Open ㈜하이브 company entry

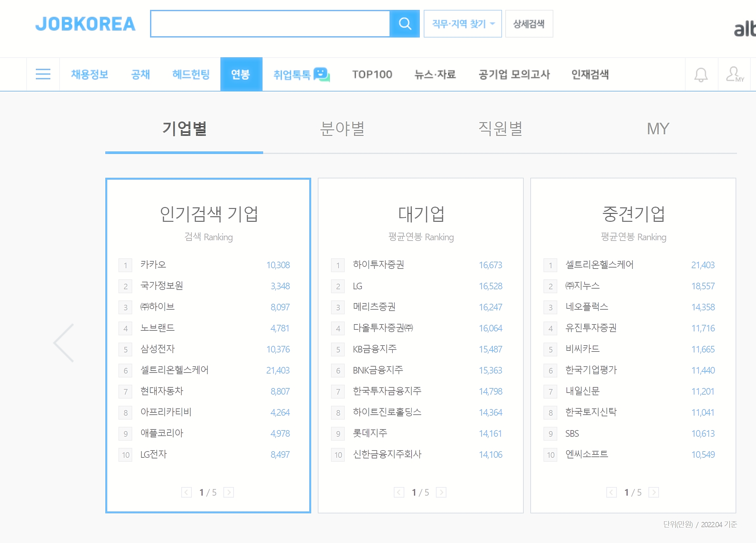[x=157, y=306]
